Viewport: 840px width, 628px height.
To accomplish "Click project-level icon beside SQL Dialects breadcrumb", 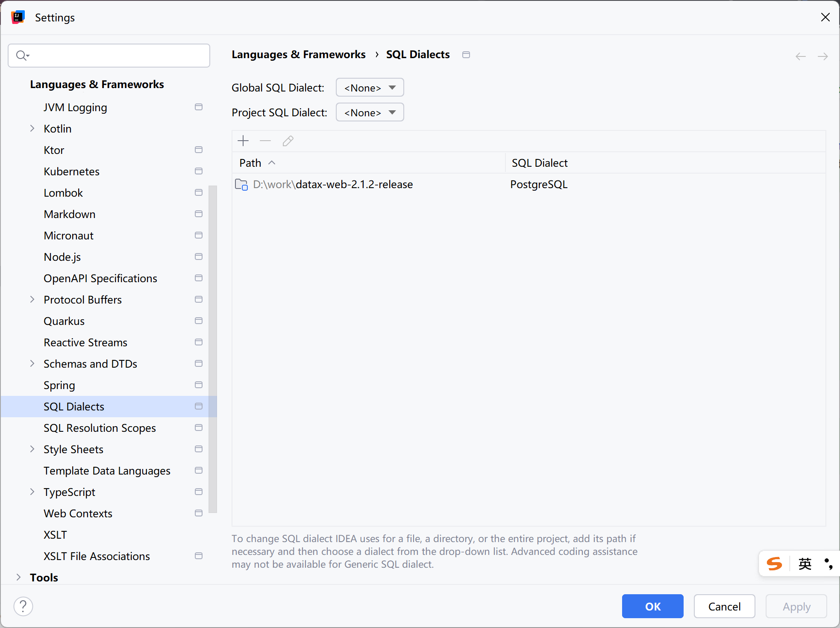I will coord(466,55).
